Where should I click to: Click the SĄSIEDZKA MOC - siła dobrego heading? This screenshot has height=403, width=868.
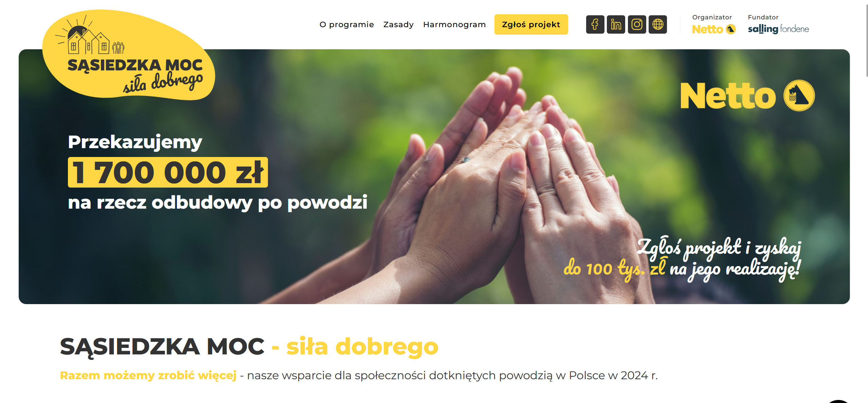249,347
